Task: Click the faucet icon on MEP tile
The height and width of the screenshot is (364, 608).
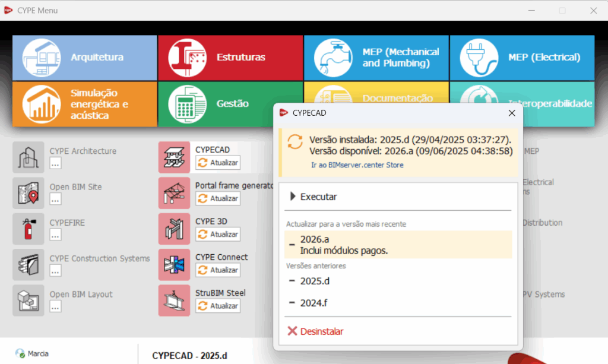Action: (333, 58)
